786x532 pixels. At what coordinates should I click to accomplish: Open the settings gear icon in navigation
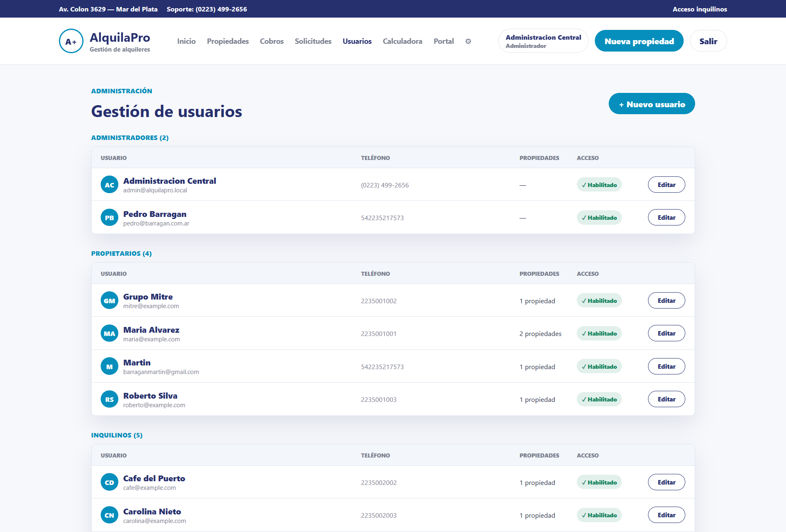[x=468, y=41]
